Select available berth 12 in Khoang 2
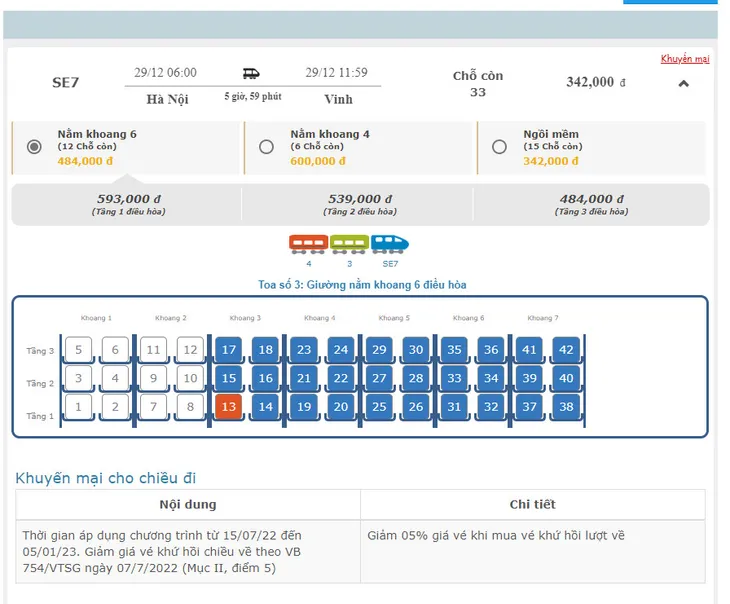Screen dimensions: 730x604 pyautogui.click(x=190, y=350)
